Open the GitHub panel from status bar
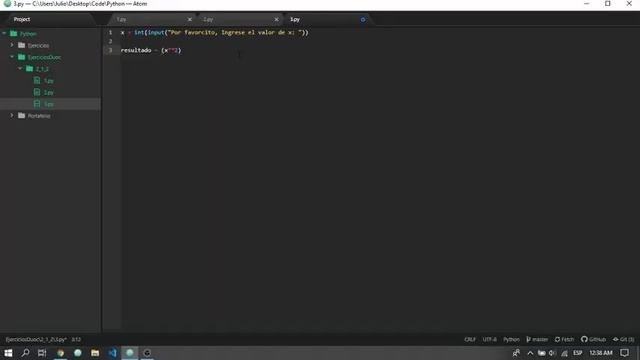This screenshot has width=640, height=360. point(593,340)
